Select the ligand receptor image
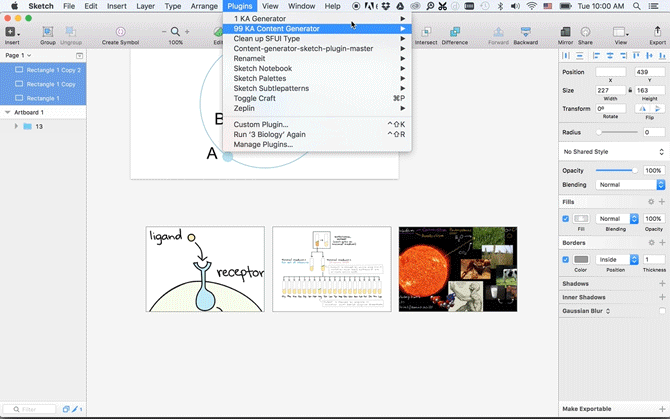670x419 pixels. 205,269
